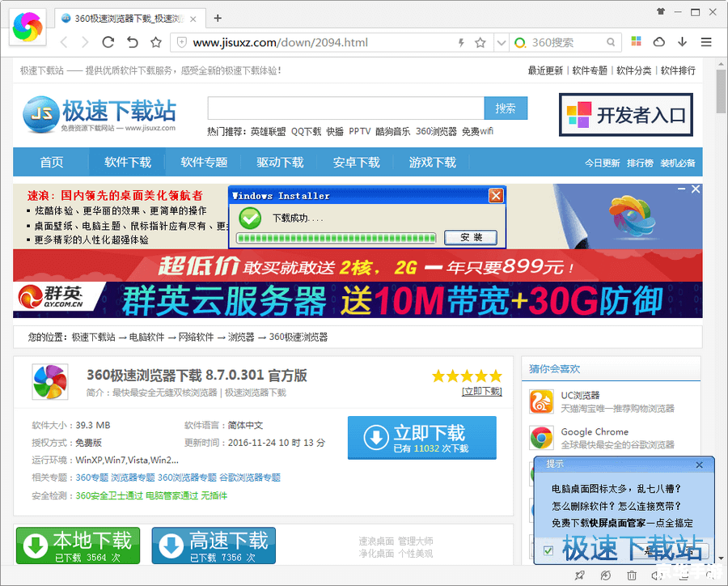728x586 pixels.
Task: Click the favorites star beside refresh
Action: point(156,43)
